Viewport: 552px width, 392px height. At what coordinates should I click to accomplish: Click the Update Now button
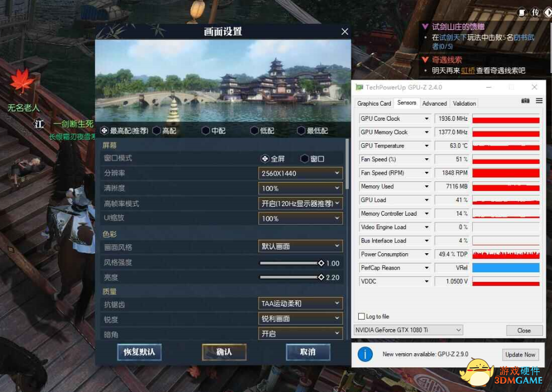(x=520, y=355)
